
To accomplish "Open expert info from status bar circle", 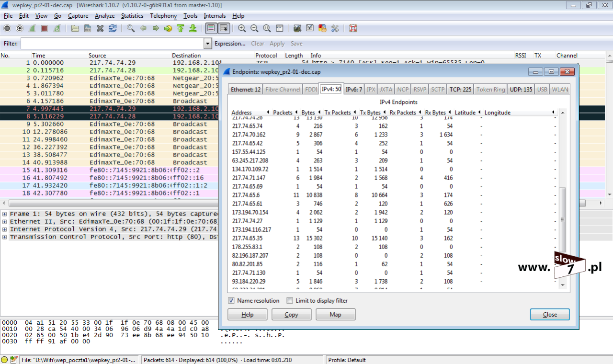I will (x=4, y=360).
